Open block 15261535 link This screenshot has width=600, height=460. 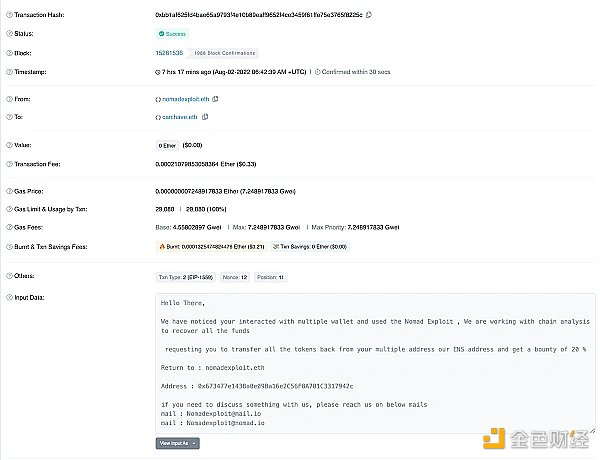(x=168, y=53)
